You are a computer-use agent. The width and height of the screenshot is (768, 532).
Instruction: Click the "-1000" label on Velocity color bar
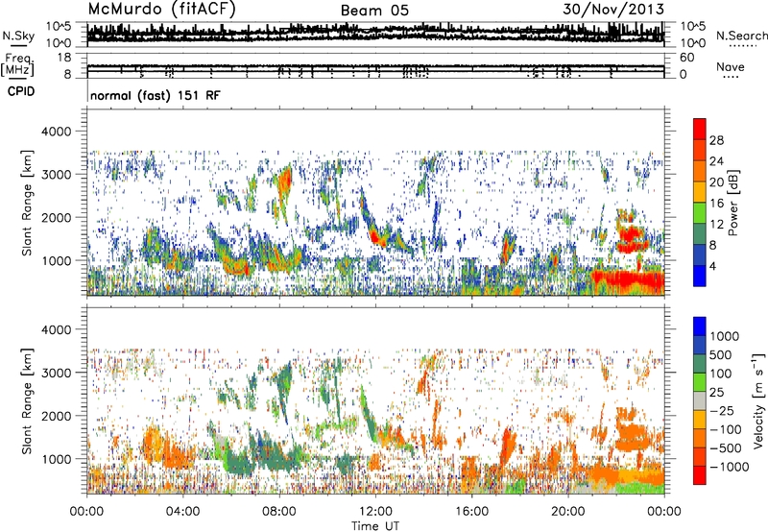coord(729,467)
